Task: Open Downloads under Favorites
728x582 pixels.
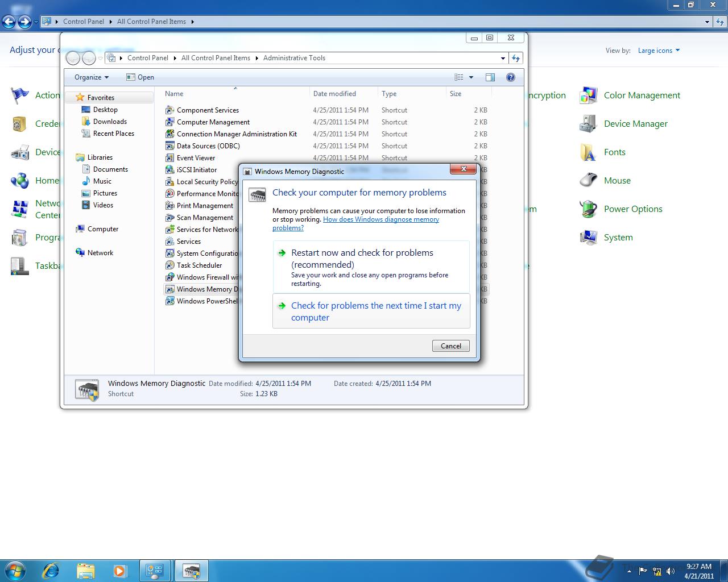Action: point(104,122)
